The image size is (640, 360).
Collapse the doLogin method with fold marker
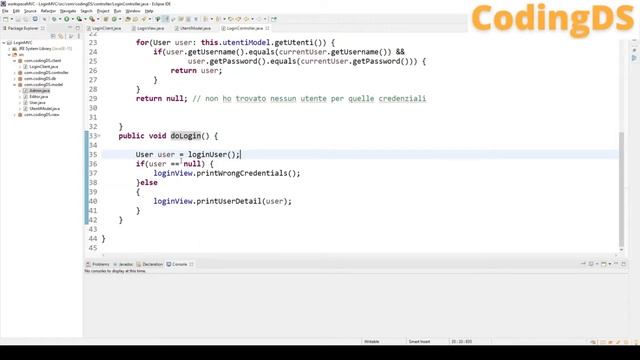click(x=99, y=136)
